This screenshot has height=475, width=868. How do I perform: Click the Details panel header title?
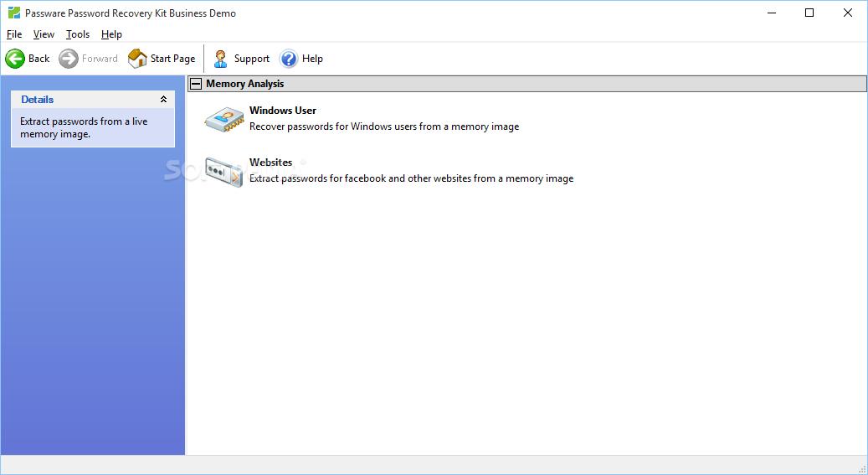[x=37, y=99]
